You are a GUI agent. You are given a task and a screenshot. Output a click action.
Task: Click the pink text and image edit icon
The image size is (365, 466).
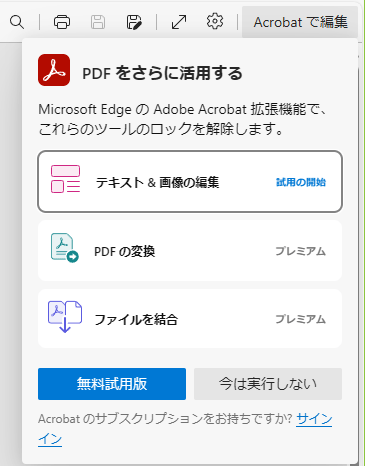point(65,179)
